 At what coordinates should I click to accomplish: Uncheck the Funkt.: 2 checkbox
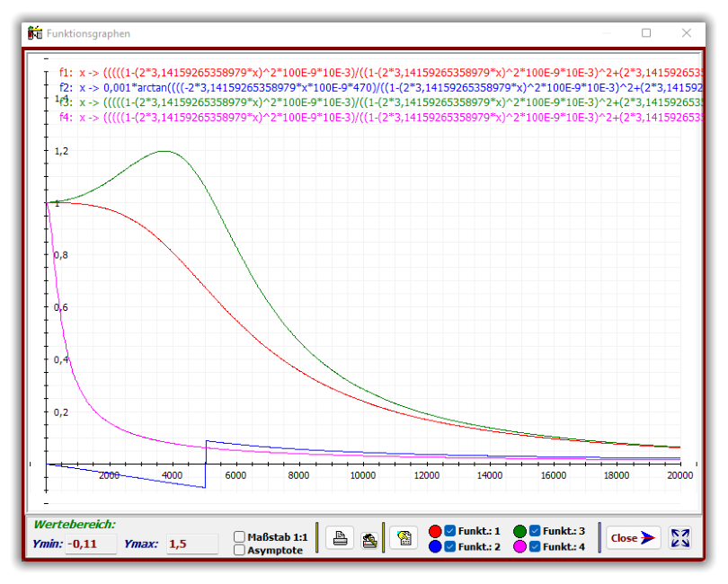tap(450, 545)
